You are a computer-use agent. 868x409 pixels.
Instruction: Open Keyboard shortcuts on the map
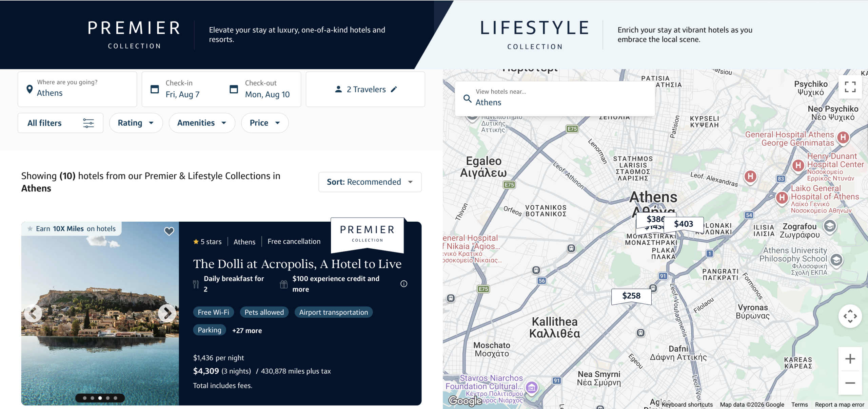(x=687, y=404)
